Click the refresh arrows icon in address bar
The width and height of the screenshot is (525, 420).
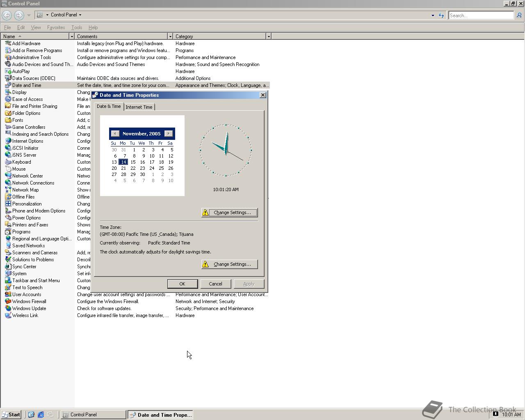pos(441,15)
